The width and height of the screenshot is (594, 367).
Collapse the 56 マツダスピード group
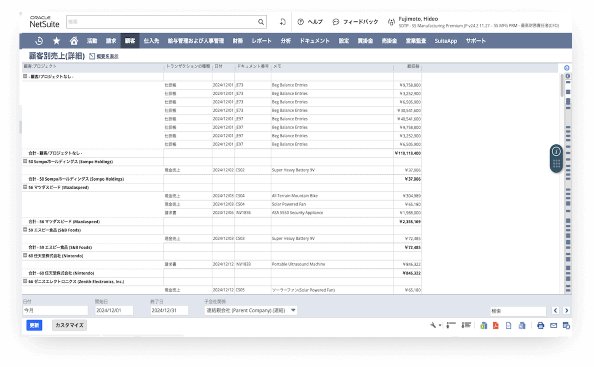pyautogui.click(x=25, y=187)
